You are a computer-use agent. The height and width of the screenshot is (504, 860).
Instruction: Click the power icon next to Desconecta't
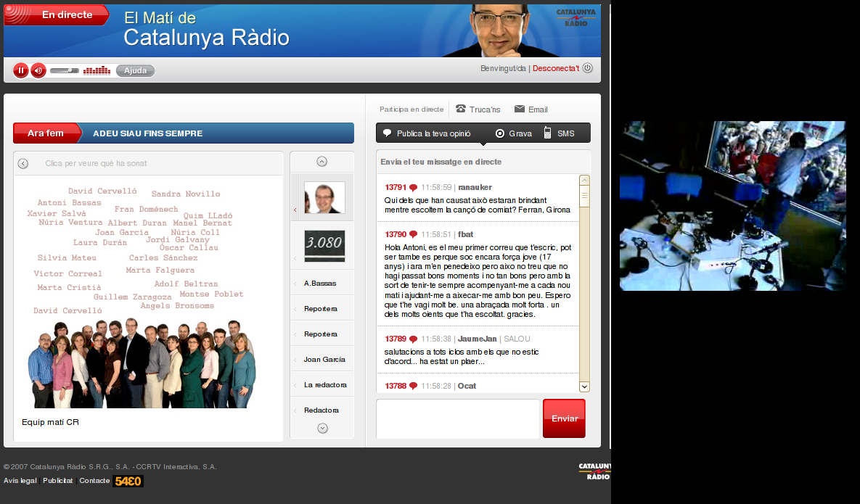pyautogui.click(x=587, y=68)
